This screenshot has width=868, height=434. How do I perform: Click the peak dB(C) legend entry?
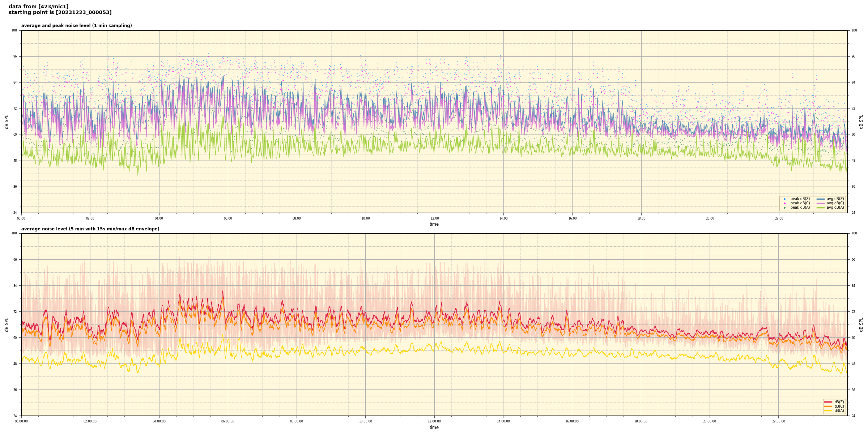(x=800, y=203)
